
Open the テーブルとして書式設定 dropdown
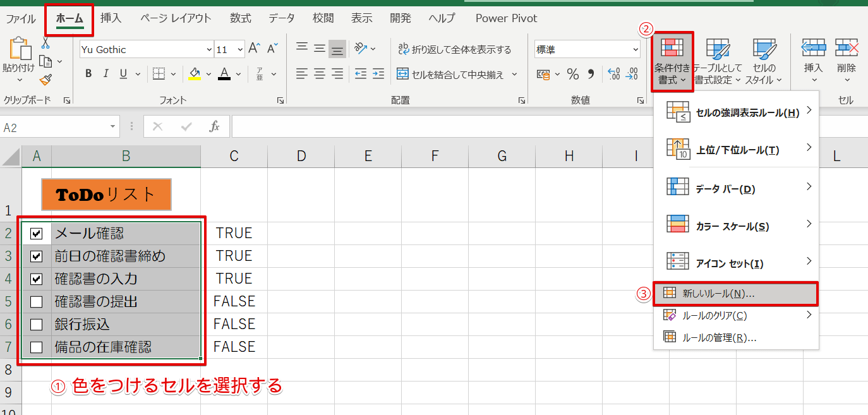pyautogui.click(x=718, y=62)
